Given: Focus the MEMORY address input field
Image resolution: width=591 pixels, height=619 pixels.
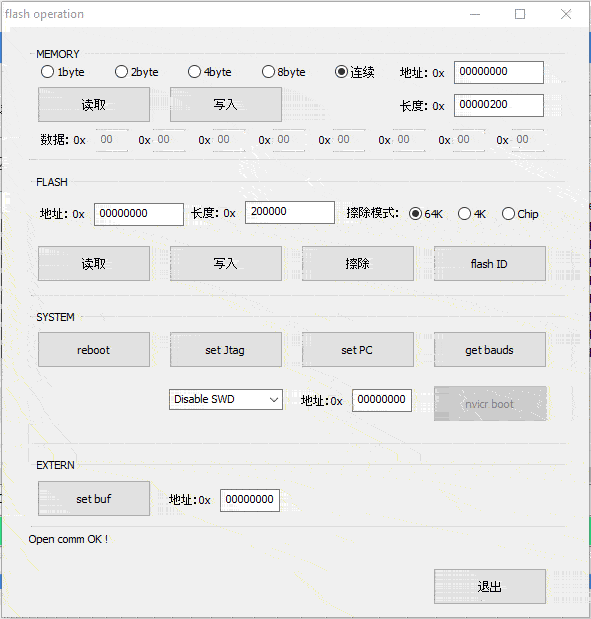Looking at the screenshot, I should tap(499, 72).
